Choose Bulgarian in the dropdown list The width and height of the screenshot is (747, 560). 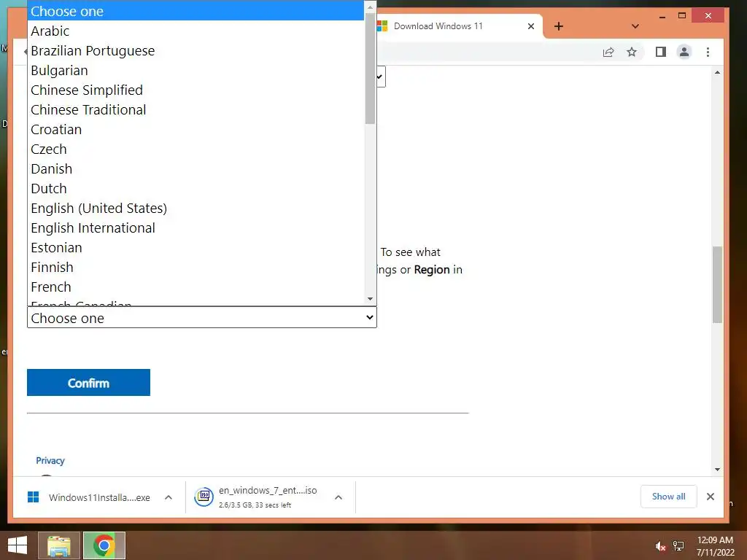(196, 71)
